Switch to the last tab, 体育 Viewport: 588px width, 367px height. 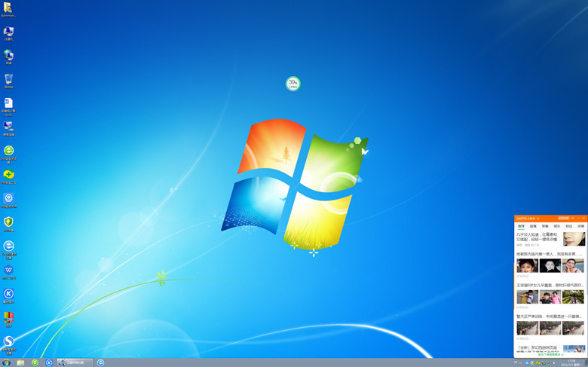(x=581, y=226)
